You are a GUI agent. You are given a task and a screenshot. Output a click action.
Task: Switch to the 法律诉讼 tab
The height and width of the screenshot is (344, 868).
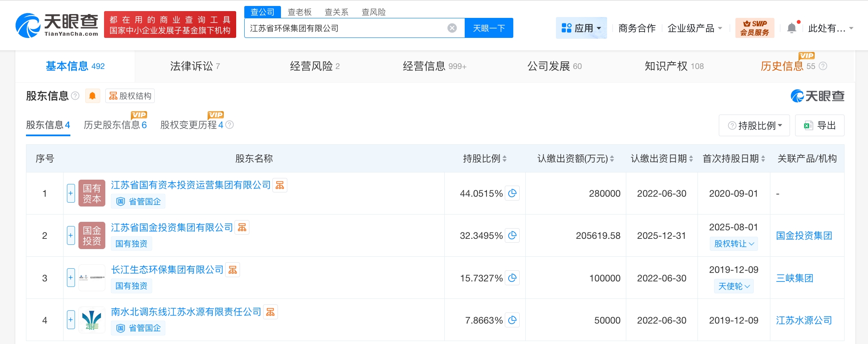195,66
